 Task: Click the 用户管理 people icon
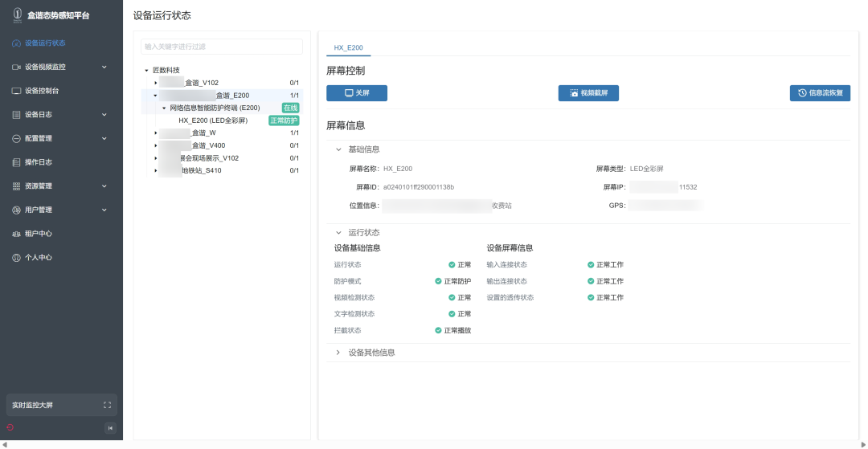coord(16,210)
